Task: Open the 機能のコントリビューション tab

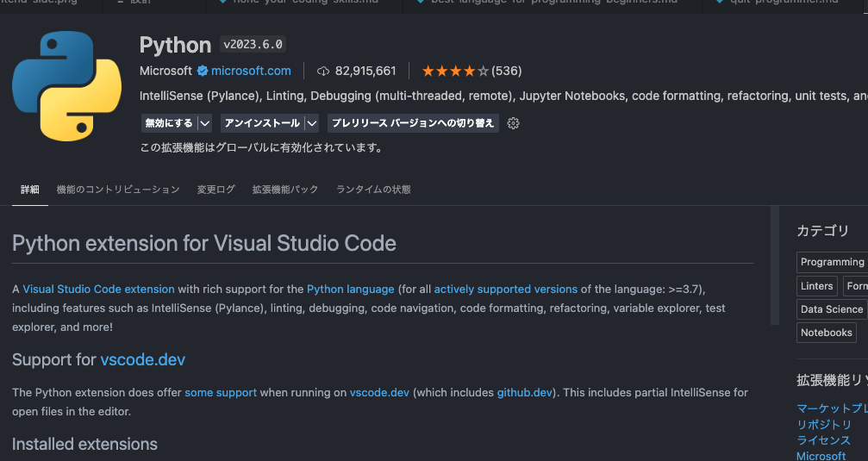Action: click(118, 190)
